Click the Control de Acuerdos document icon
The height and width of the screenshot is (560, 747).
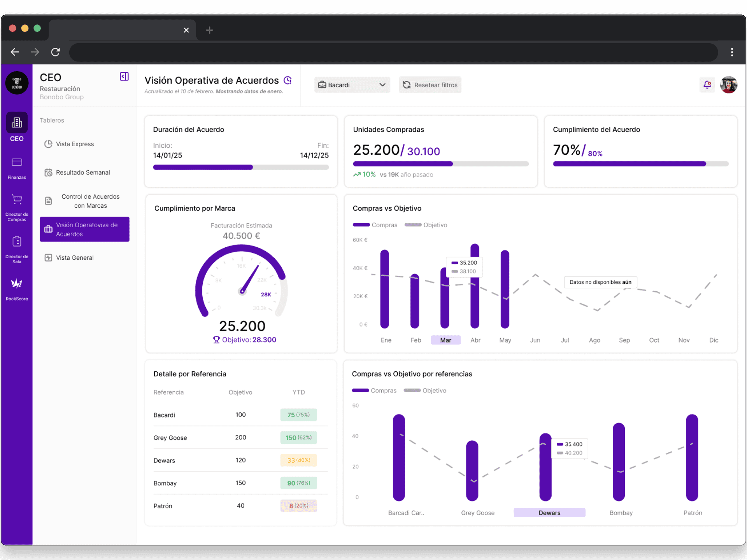point(48,201)
